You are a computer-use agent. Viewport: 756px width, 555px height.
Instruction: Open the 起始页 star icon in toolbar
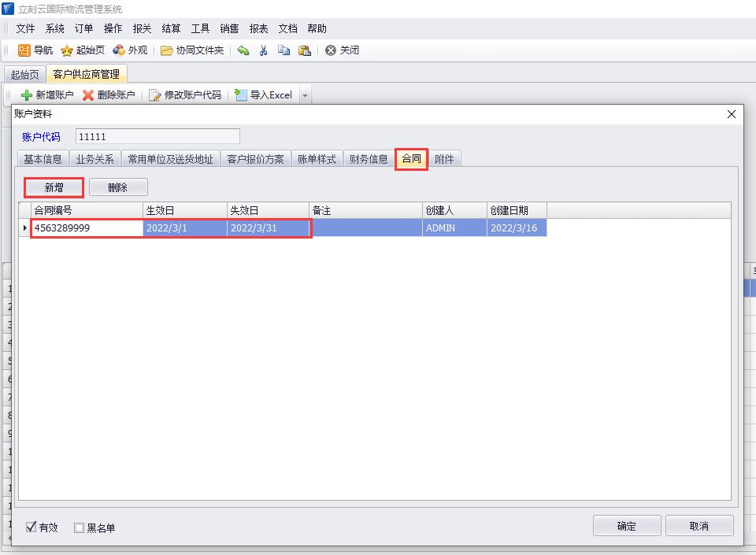coord(67,50)
